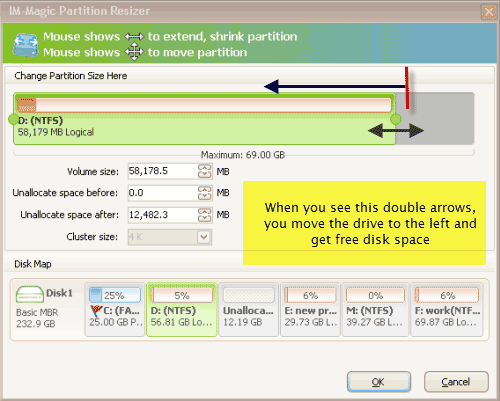
Task: Select E: new pr... partition in Disk Map
Action: tap(310, 310)
